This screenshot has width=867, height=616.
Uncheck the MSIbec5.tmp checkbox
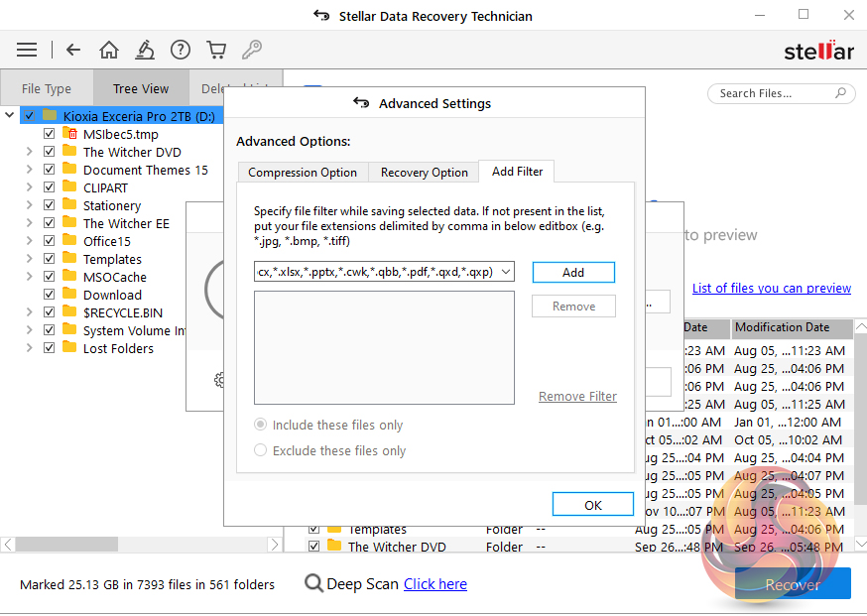50,134
